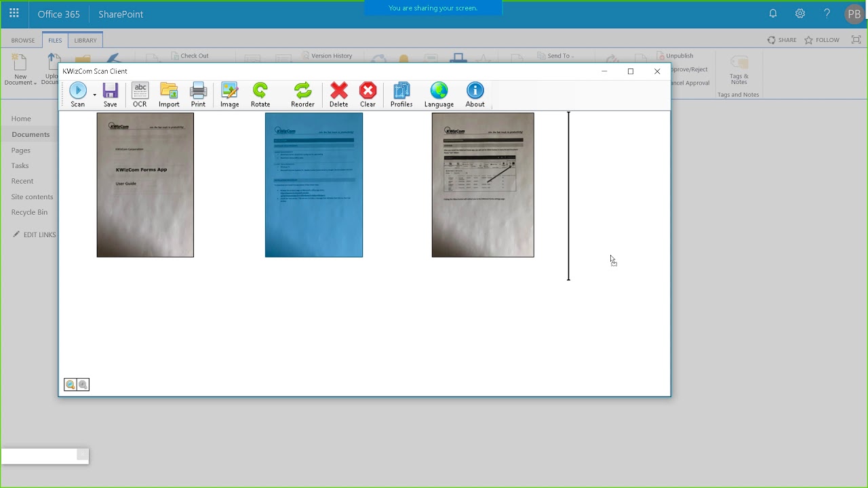The width and height of the screenshot is (868, 488).
Task: Go to Home in the left navigation
Action: point(21,119)
